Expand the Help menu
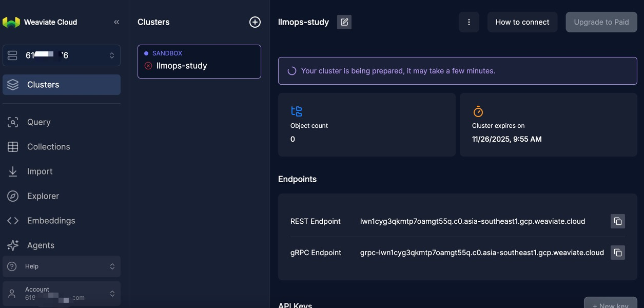The width and height of the screenshot is (644, 308). click(62, 266)
